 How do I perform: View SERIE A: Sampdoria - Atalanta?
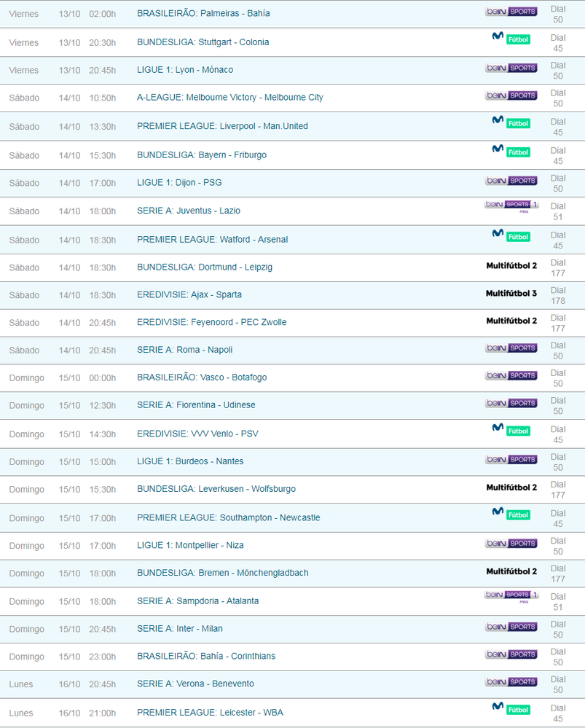point(197,601)
